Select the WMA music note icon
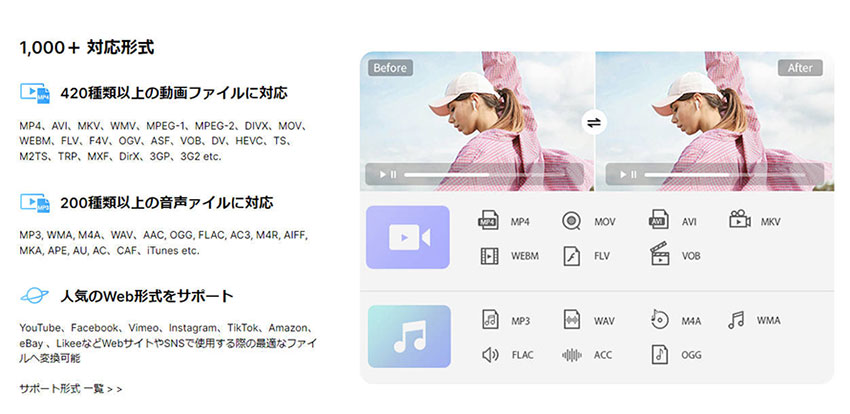 (736, 320)
